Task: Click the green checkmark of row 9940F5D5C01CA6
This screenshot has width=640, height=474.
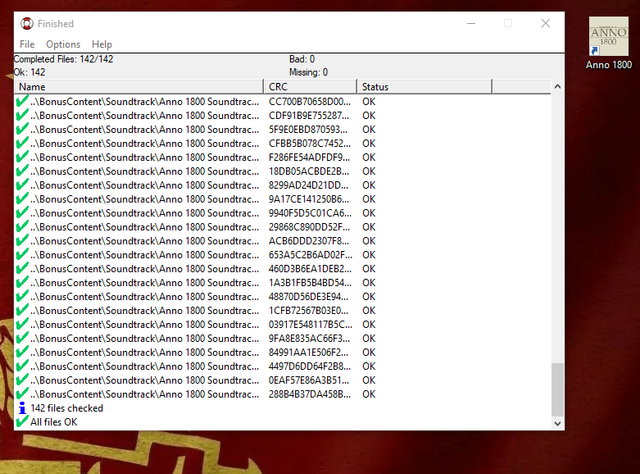Action: coord(22,212)
